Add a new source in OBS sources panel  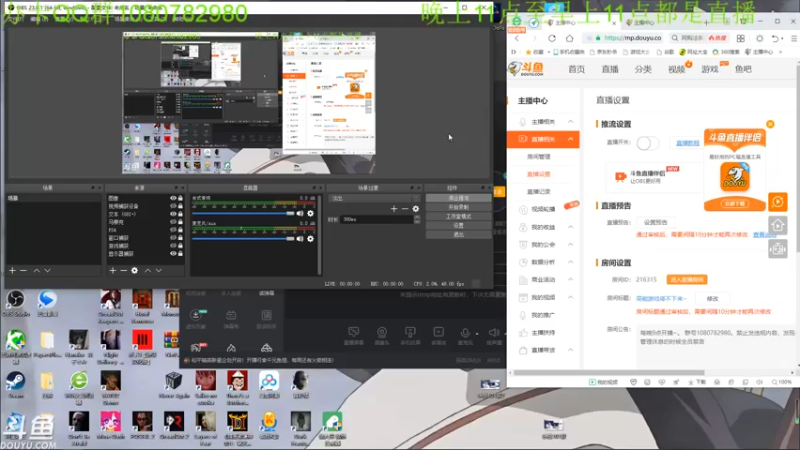(x=113, y=270)
